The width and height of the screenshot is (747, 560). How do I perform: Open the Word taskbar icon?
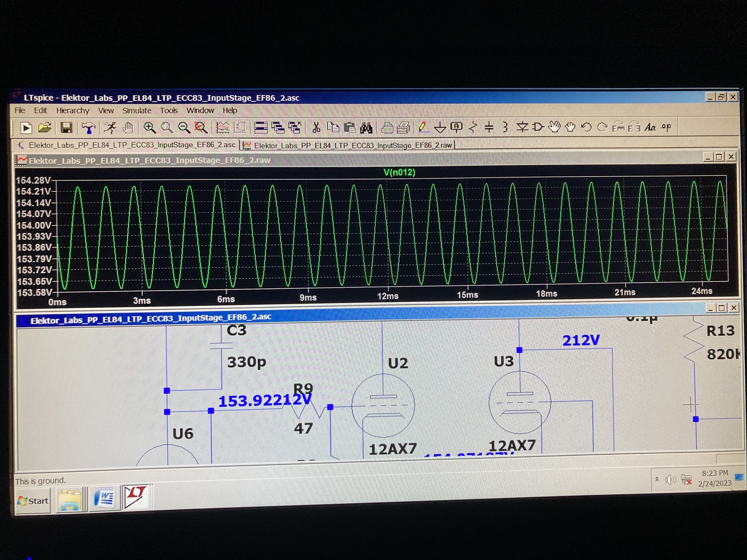tap(104, 499)
